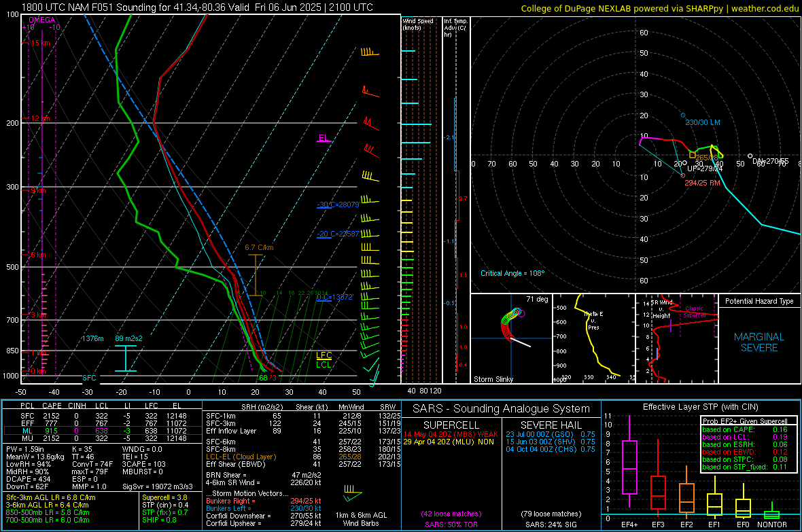Click the SARS: 24% SIG text
802x532 pixels.
click(551, 525)
